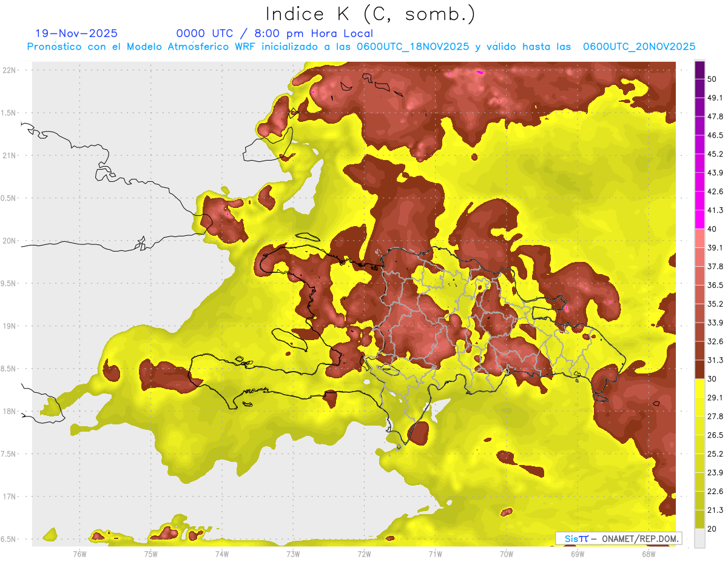Click the '0600UTC_18NOV2025' initialization timestamp
The width and height of the screenshot is (728, 562).
tap(413, 47)
